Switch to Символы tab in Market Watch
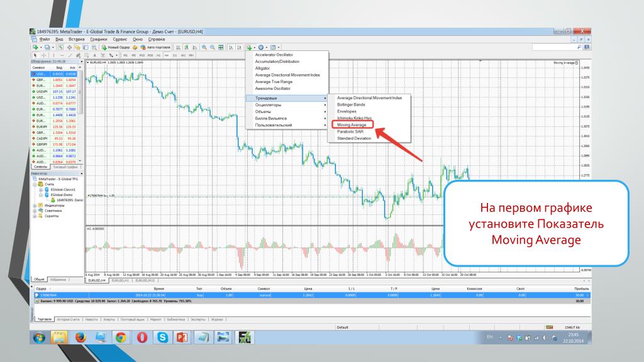644x362 pixels. 40,167
